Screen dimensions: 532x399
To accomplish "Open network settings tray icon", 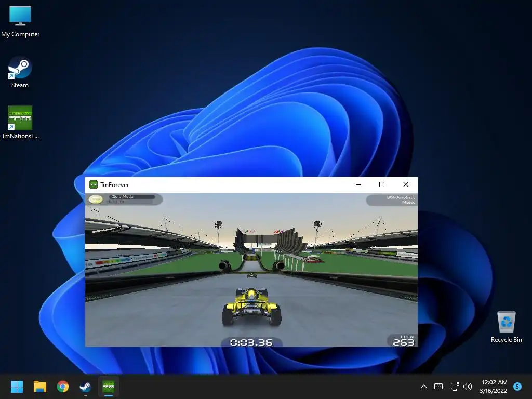I will point(455,387).
